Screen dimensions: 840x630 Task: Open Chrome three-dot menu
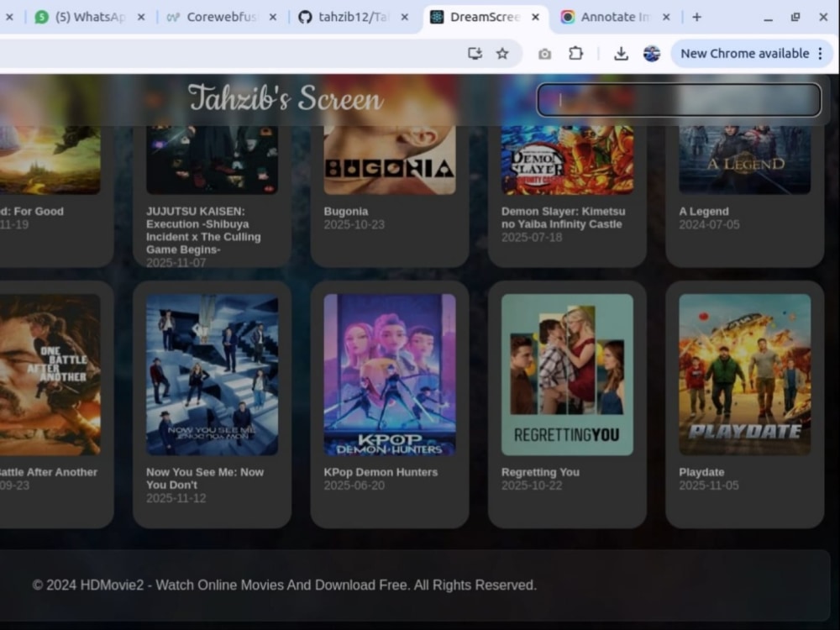(820, 54)
